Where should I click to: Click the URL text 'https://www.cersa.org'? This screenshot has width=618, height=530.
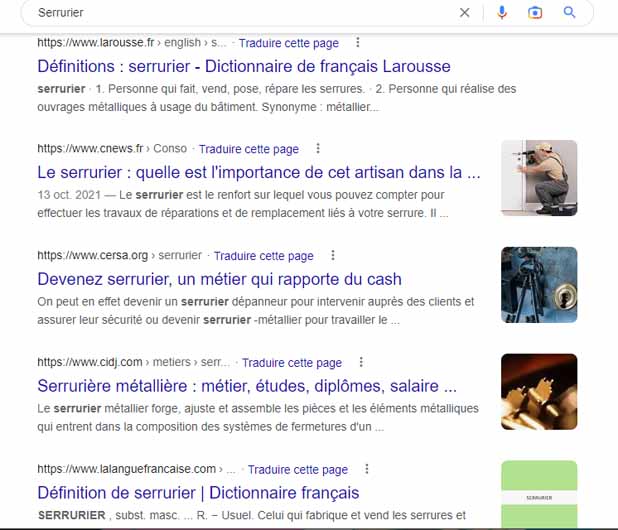(93, 255)
